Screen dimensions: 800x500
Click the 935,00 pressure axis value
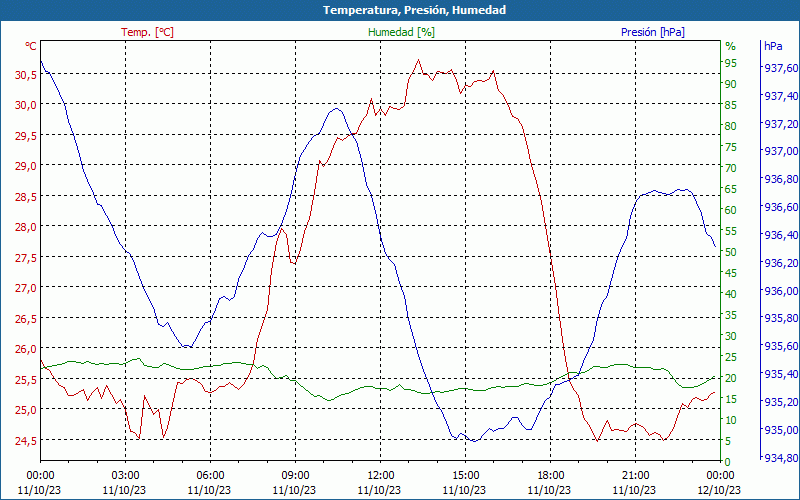click(x=781, y=430)
